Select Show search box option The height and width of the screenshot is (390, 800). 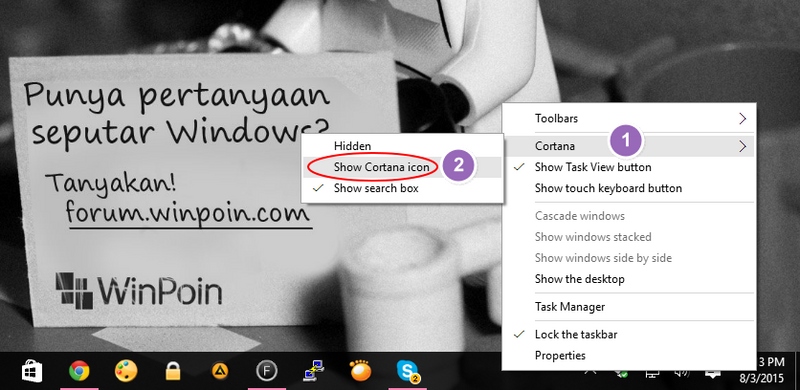(403, 188)
